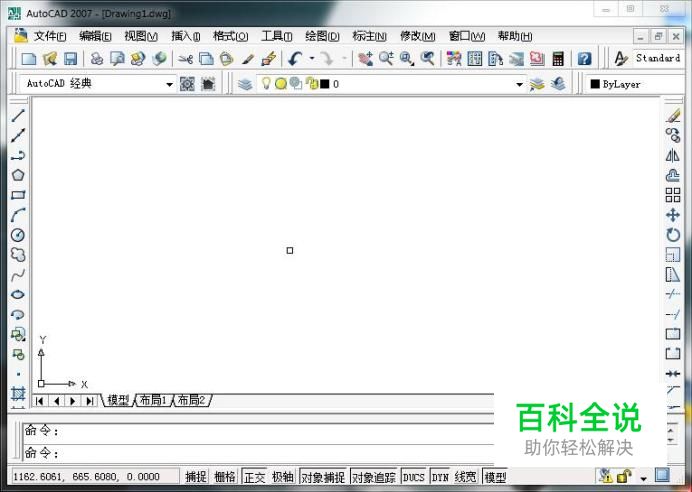The image size is (692, 492).
Task: Select the Circle tool
Action: point(18,235)
